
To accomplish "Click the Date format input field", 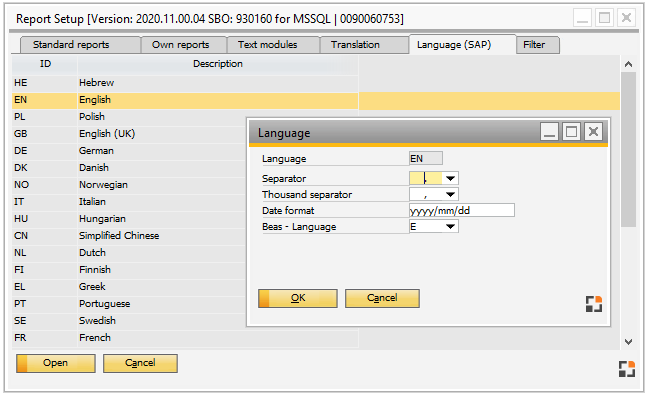I will point(462,210).
